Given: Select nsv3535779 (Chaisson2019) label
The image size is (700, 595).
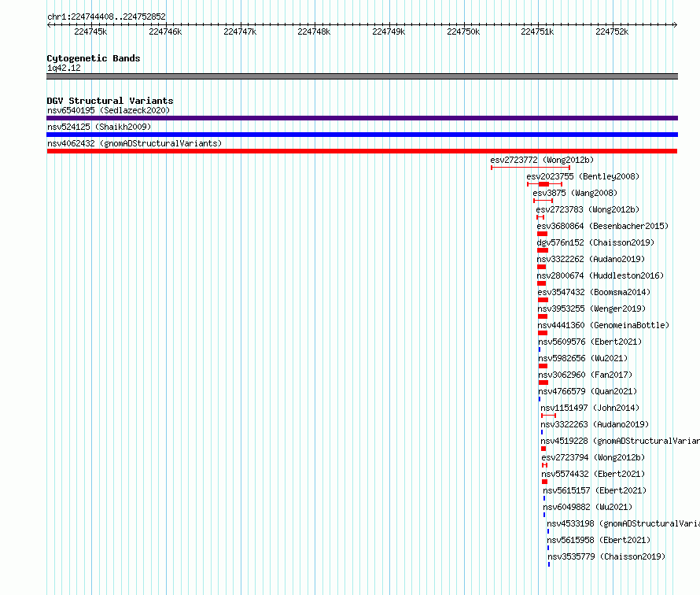Looking at the screenshot, I should point(606,556).
